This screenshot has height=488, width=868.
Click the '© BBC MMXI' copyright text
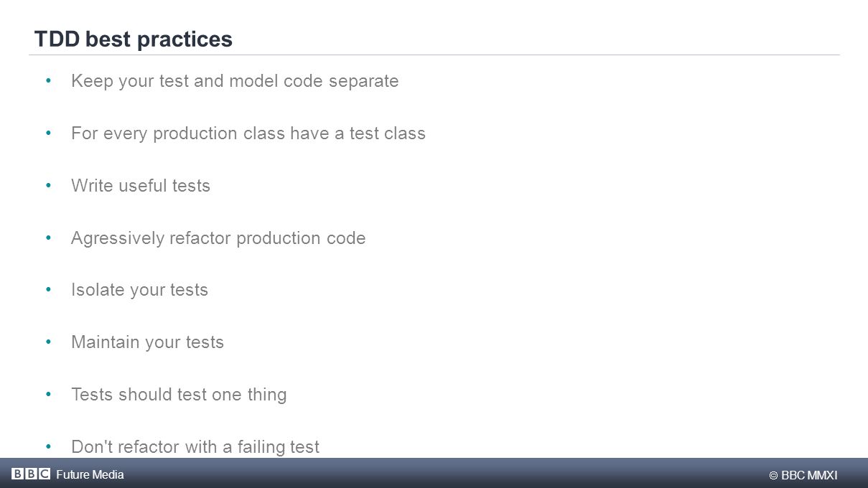(x=803, y=475)
